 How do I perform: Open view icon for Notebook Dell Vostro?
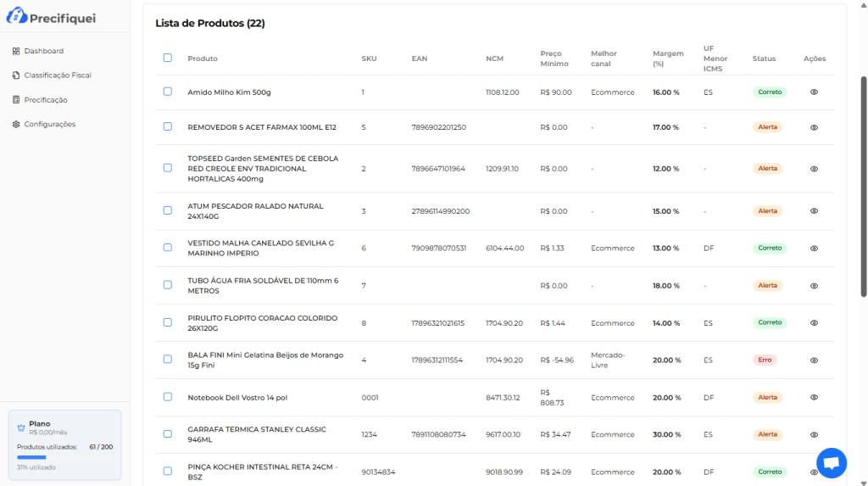click(x=814, y=397)
